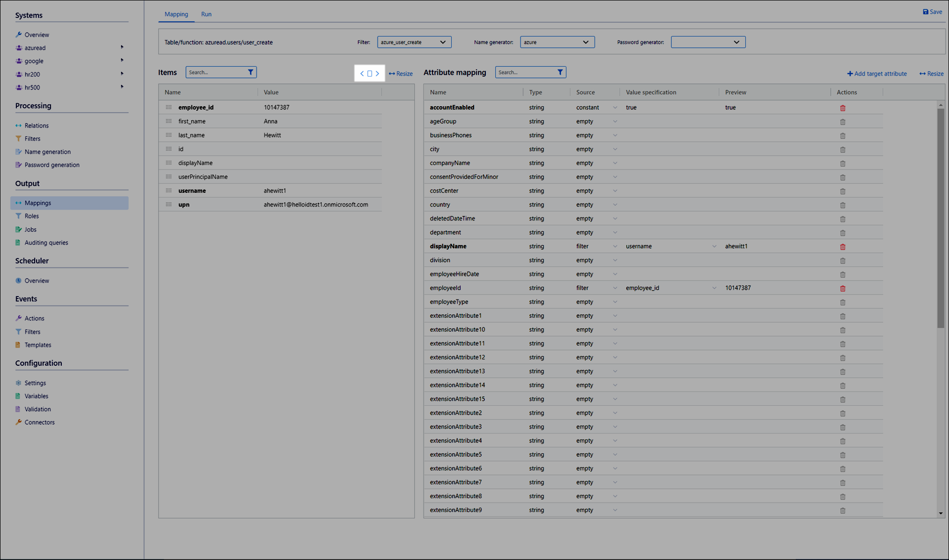The height and width of the screenshot is (560, 949).
Task: Click Add target attribute link
Action: coord(877,74)
